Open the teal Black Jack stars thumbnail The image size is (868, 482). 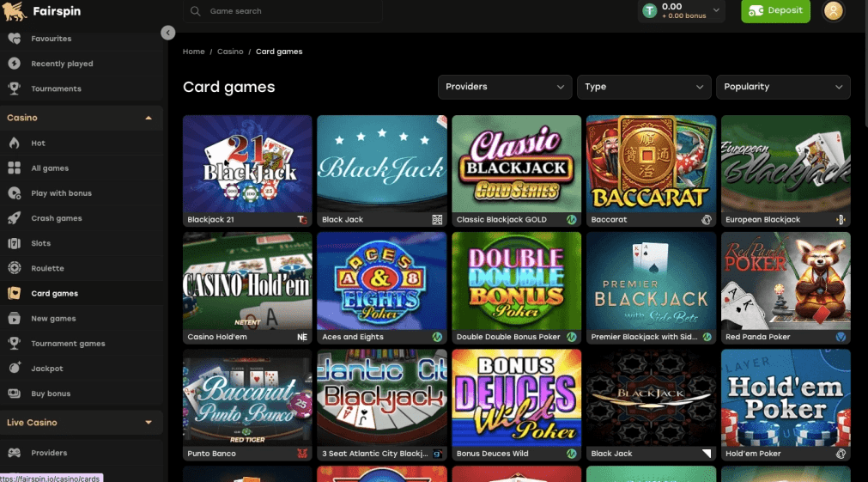click(382, 164)
